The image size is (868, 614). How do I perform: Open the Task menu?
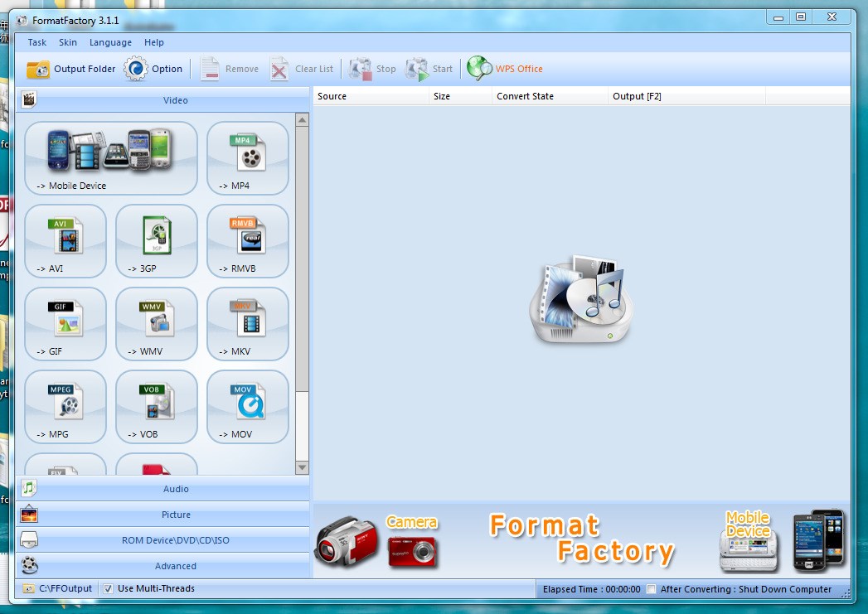[x=37, y=42]
